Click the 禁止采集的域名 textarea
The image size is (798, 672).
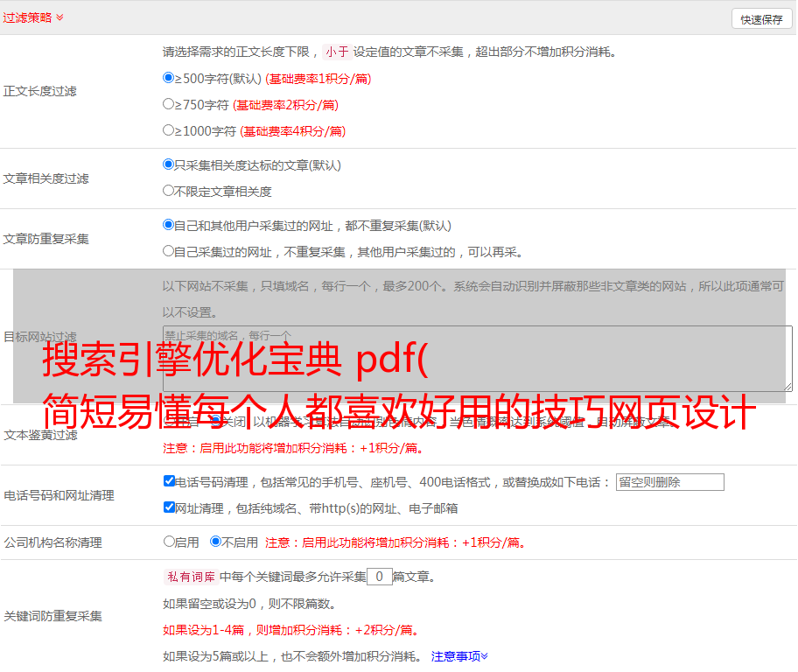tap(478, 359)
